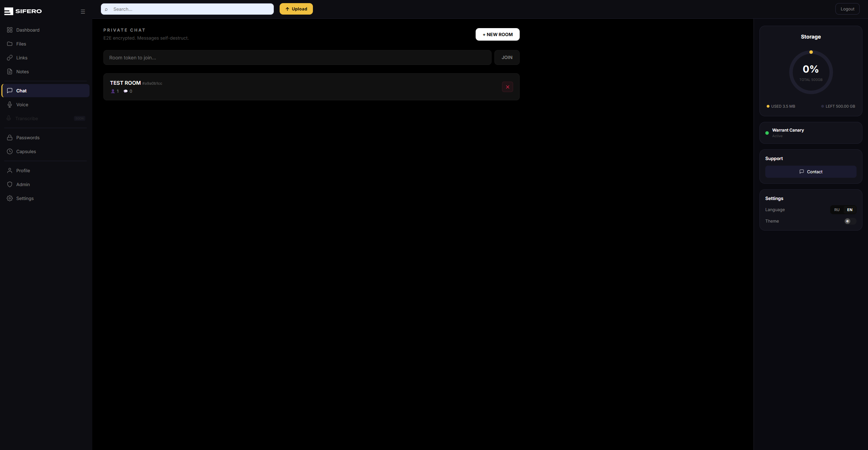Click the Logout button
Screen dimensions: 868x450
point(847,9)
